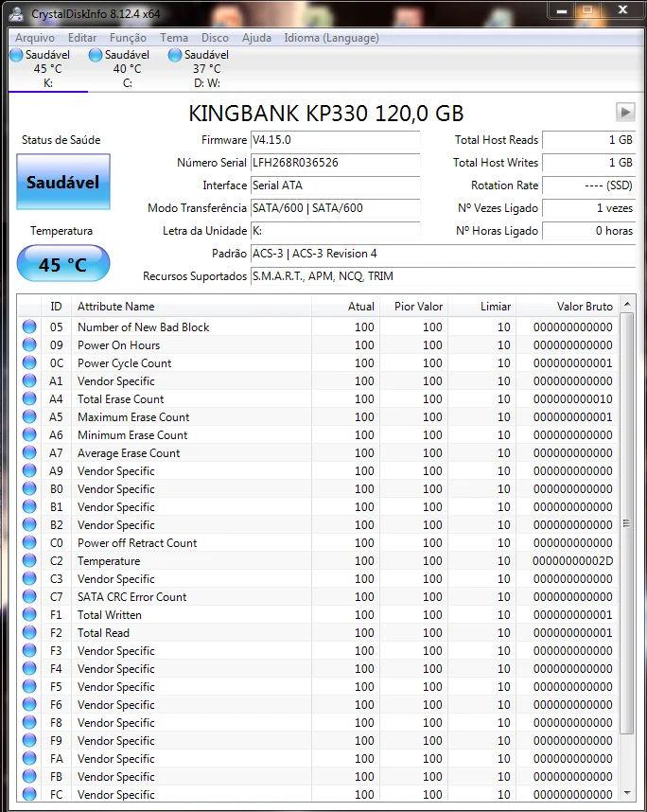Click status icon for Total Written
The height and width of the screenshot is (812, 647).
[29, 615]
